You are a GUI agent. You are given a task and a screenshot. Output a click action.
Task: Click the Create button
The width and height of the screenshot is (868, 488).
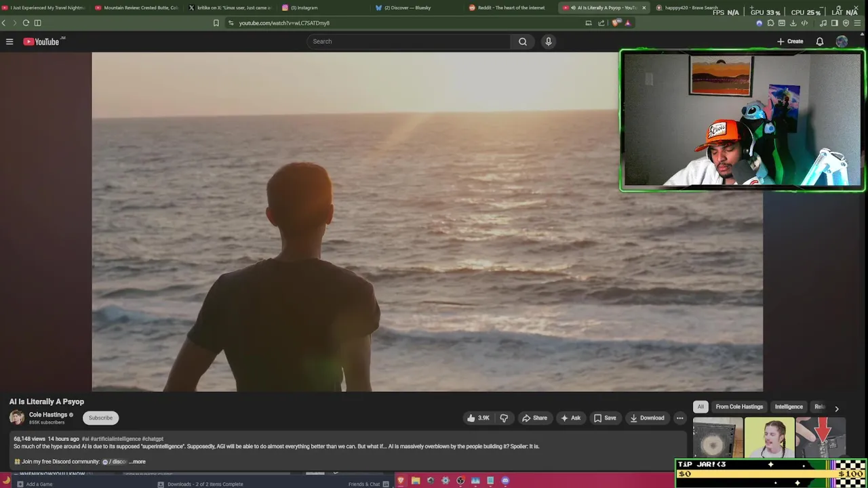tap(790, 41)
